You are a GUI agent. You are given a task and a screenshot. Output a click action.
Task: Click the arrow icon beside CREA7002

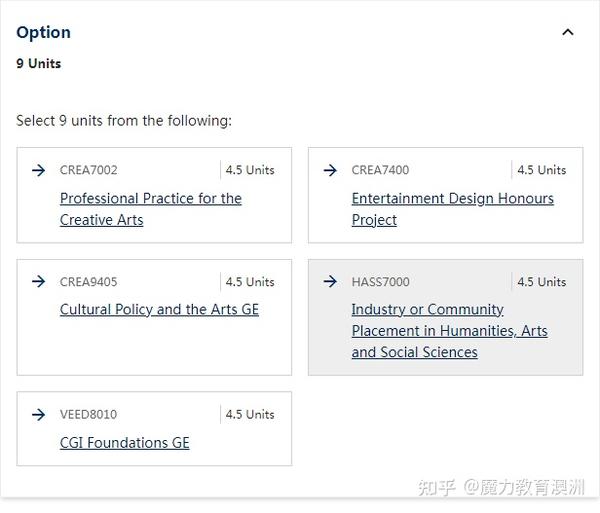coord(39,170)
